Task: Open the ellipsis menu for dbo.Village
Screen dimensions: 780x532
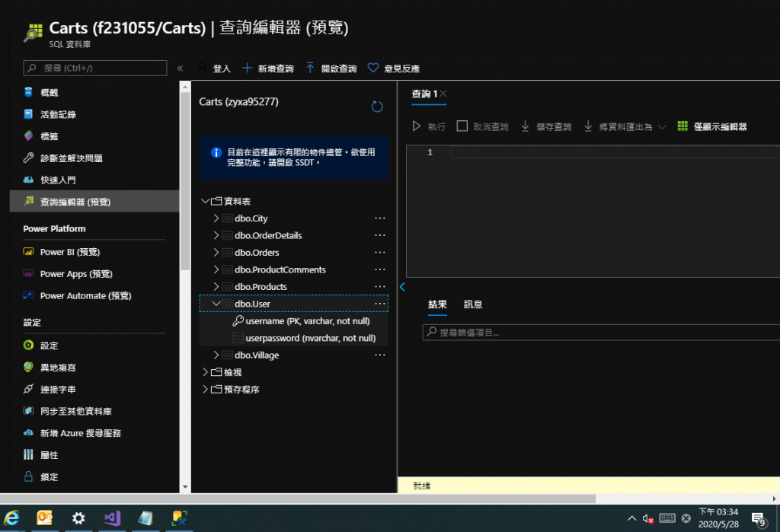Action: coord(380,355)
